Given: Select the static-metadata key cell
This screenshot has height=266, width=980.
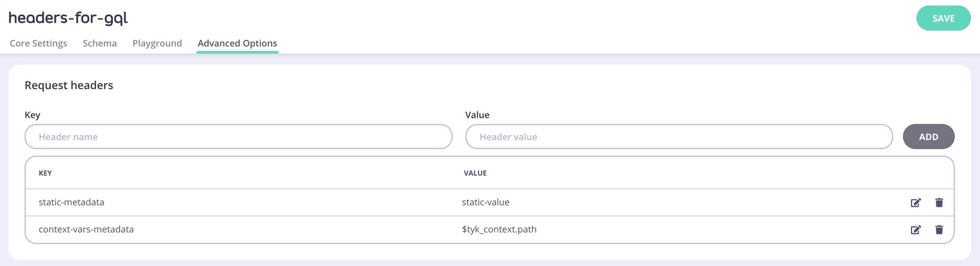Looking at the screenshot, I should (x=72, y=202).
